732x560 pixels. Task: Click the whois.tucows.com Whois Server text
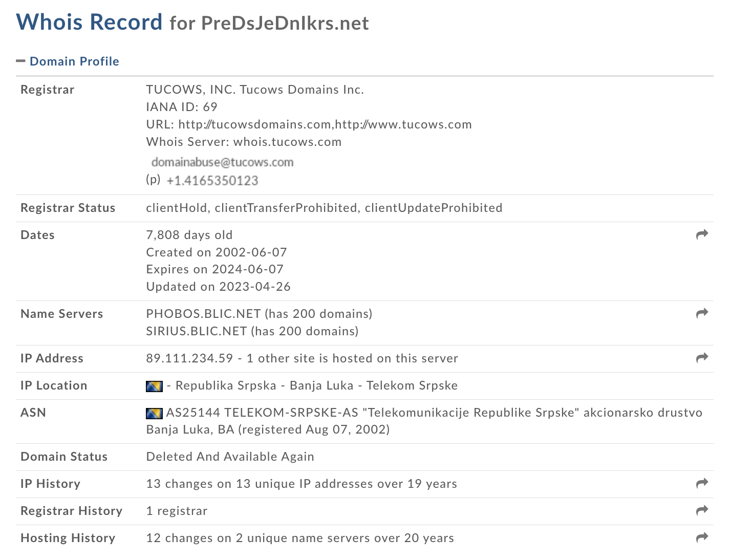[287, 142]
